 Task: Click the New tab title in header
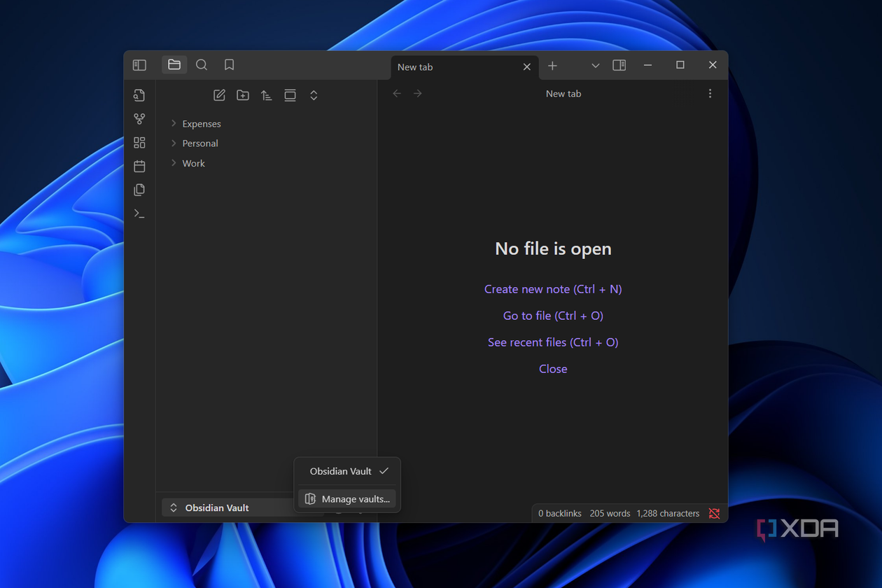(x=563, y=94)
